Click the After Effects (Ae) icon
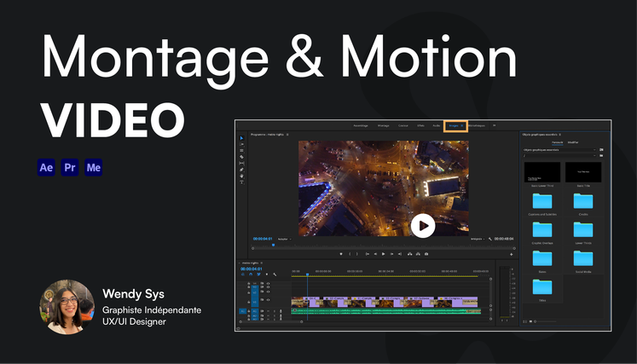Screen dimensions: 637x364 click(x=47, y=167)
